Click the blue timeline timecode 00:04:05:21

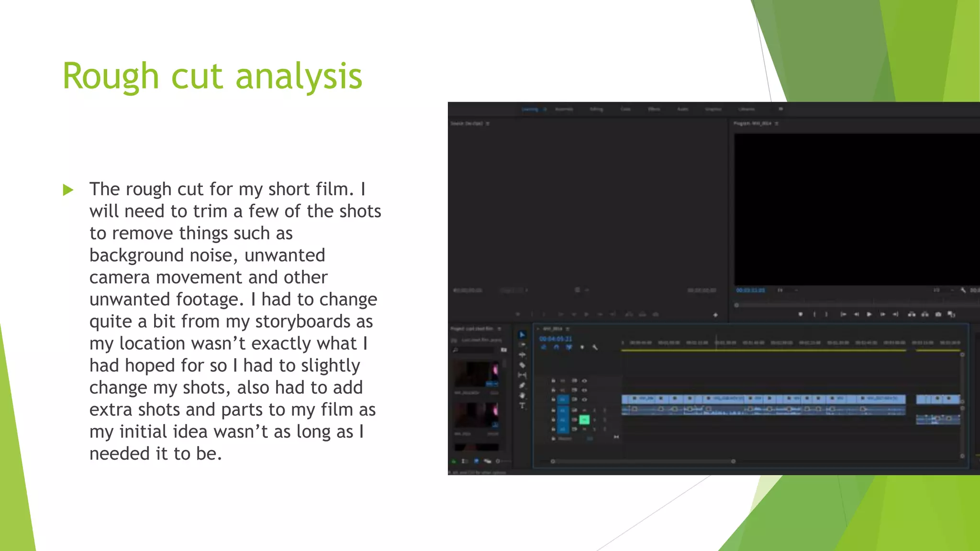555,339
